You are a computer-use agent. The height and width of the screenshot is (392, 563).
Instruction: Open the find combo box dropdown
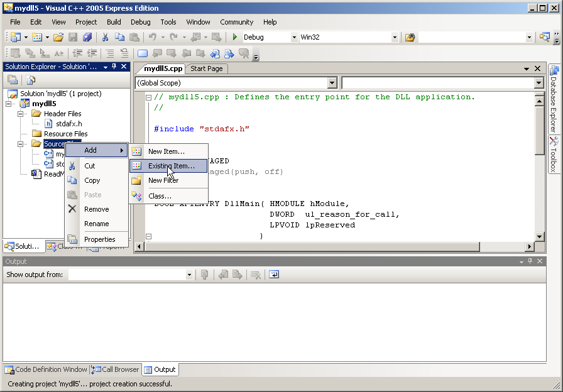click(x=529, y=37)
